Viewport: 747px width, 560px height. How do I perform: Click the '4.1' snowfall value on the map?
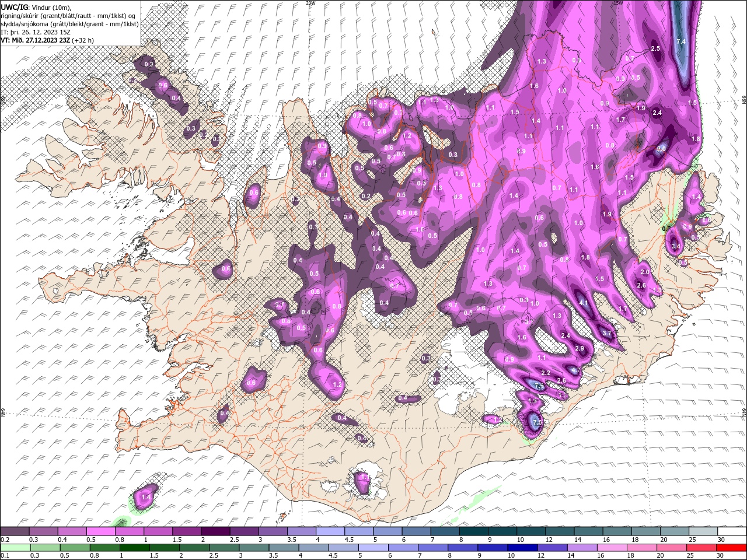(584, 303)
